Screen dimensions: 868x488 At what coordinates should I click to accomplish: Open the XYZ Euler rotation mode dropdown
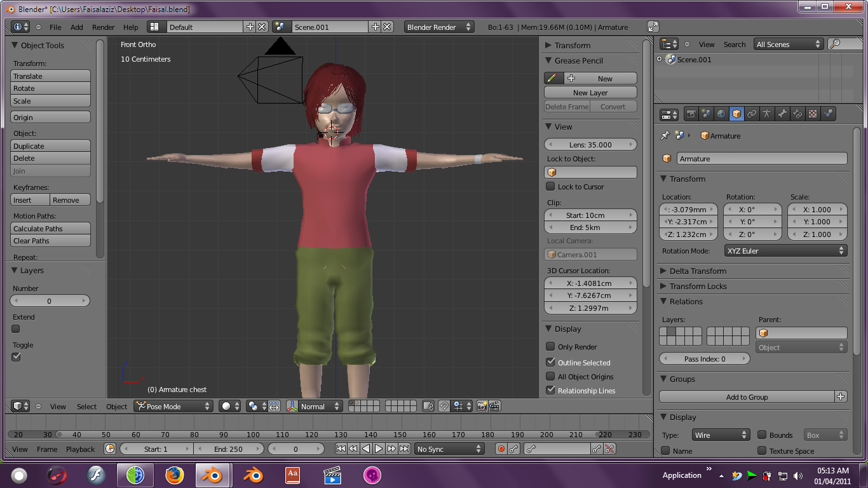click(785, 251)
